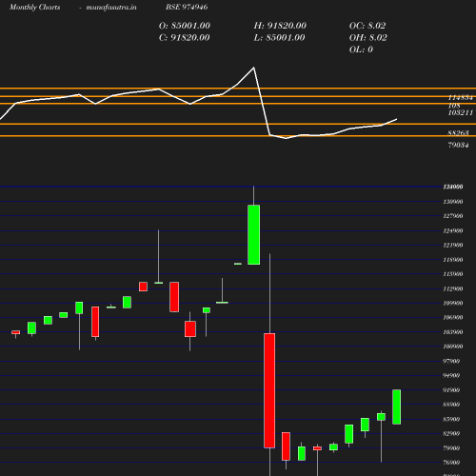This screenshot has width=476, height=476.
Task: Click the 103900 price axis label
Action: coord(453,332)
